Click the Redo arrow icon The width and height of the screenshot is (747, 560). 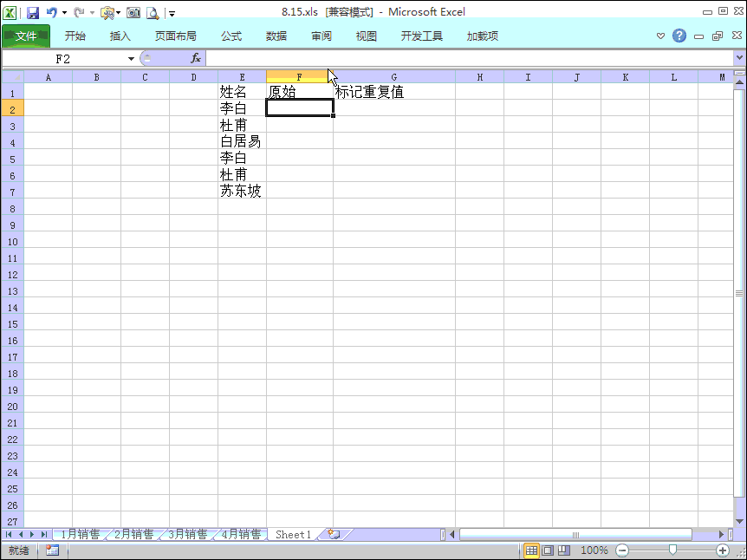pos(79,13)
